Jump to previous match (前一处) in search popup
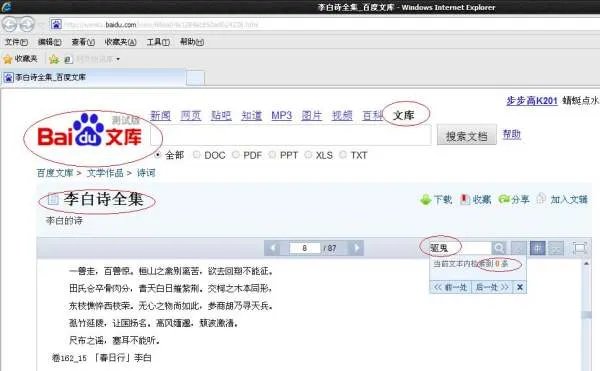Screen dimensions: 600x371 point(450,287)
